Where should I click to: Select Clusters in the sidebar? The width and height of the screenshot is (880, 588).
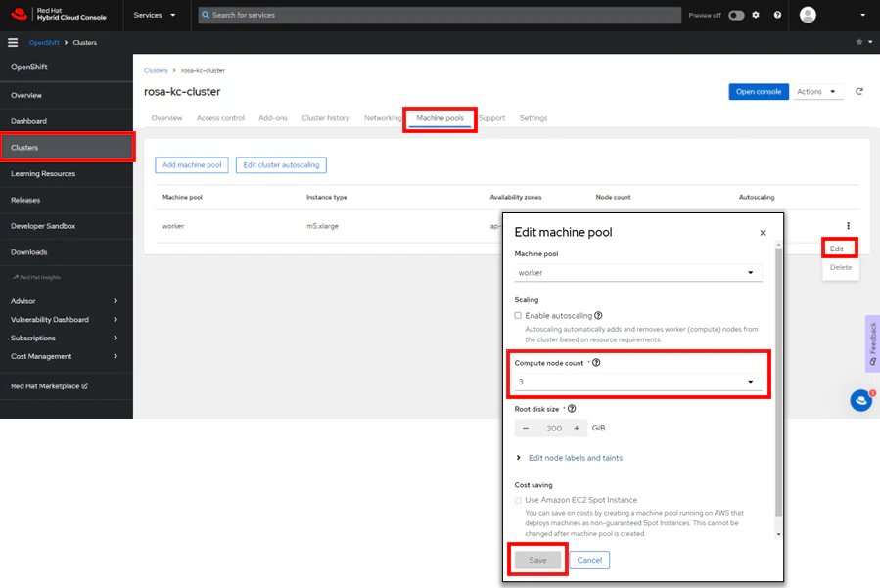(67, 148)
